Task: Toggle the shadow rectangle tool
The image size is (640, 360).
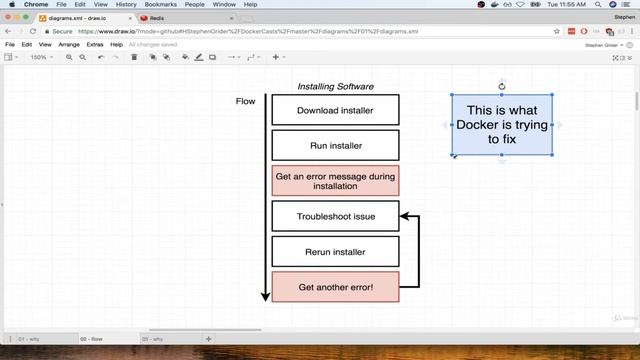Action: pos(213,58)
